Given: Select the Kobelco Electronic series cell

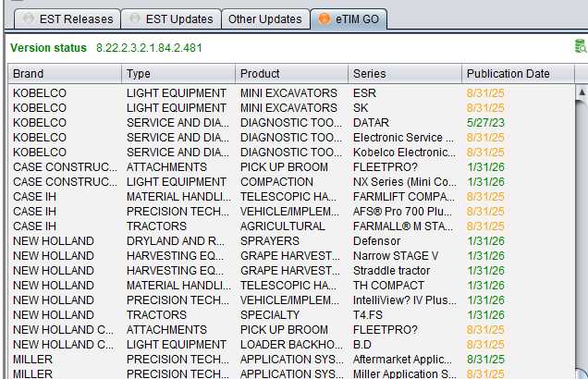Looking at the screenshot, I should click(x=404, y=153).
